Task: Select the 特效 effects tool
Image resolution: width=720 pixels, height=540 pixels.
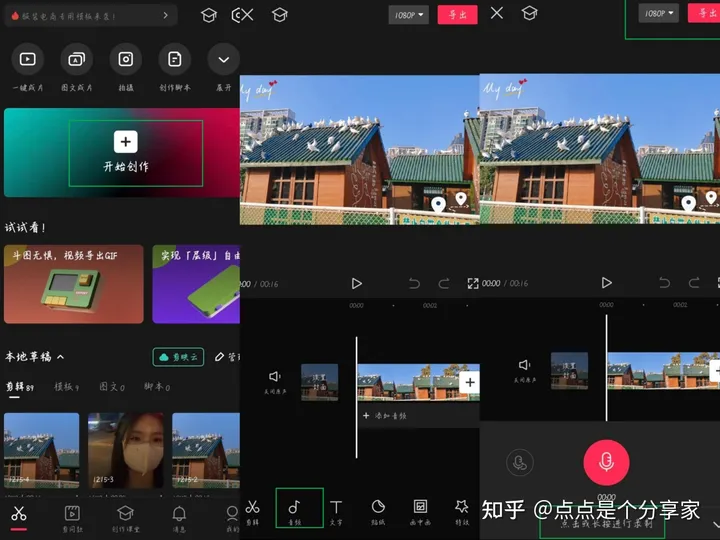Action: click(461, 512)
